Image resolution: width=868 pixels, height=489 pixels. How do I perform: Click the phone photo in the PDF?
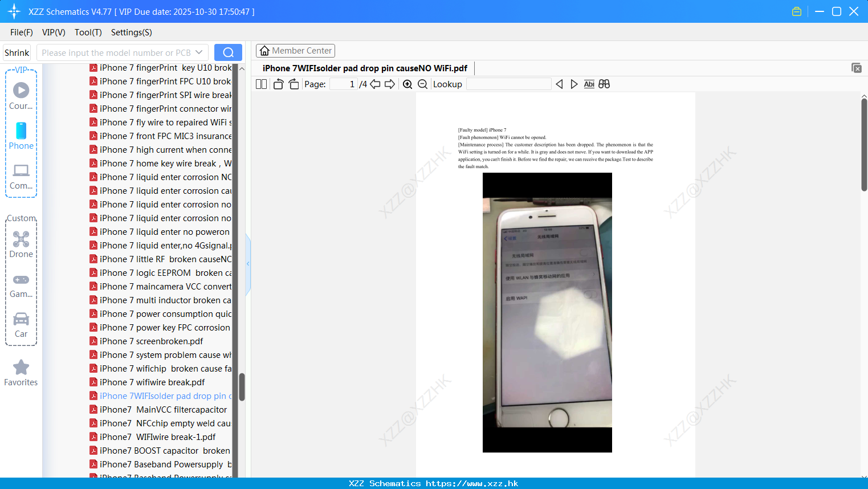(x=547, y=312)
